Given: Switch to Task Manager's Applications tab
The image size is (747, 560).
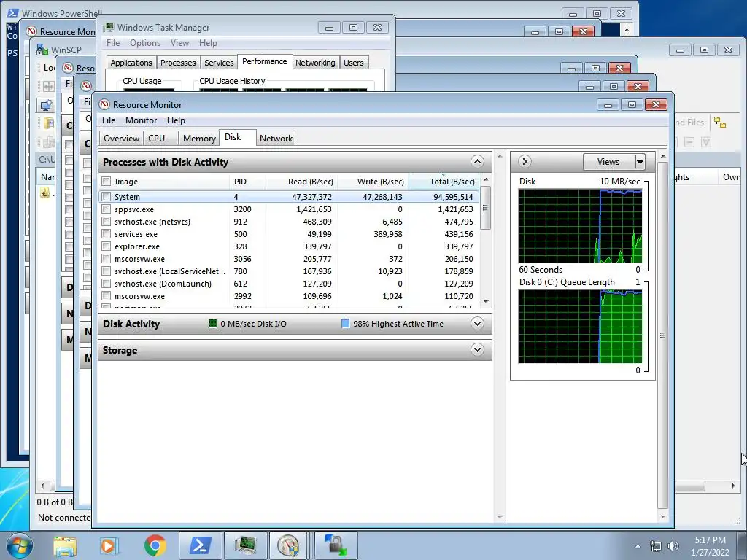Looking at the screenshot, I should click(x=131, y=63).
